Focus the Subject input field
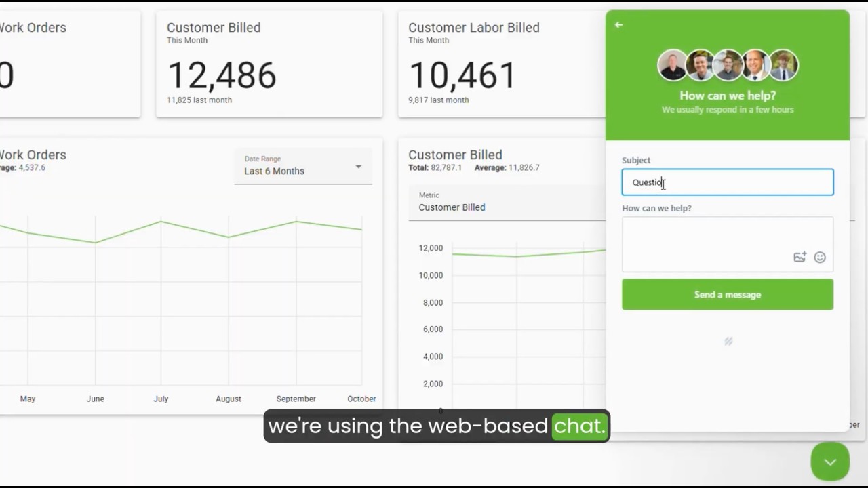 pos(728,182)
